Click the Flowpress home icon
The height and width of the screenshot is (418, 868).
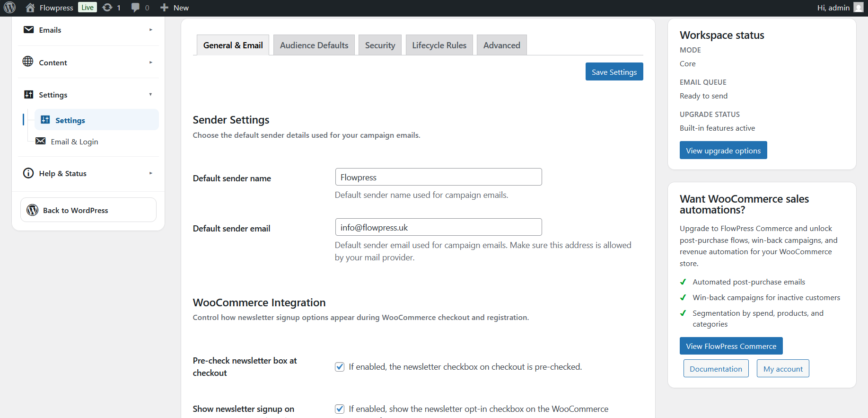[x=30, y=8]
